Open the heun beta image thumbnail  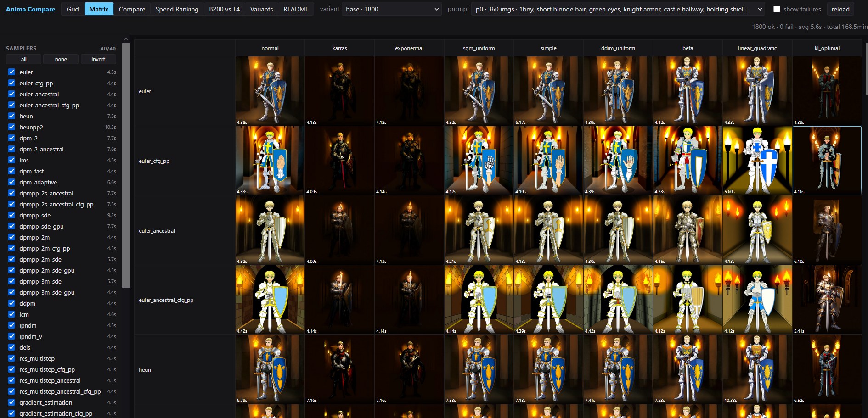click(x=688, y=369)
